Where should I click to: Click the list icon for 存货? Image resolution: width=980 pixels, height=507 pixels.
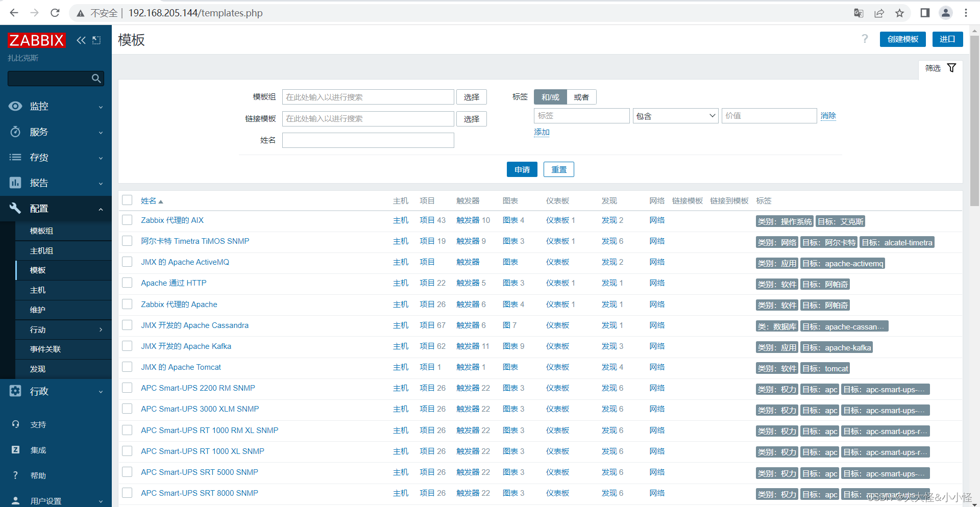tap(15, 157)
